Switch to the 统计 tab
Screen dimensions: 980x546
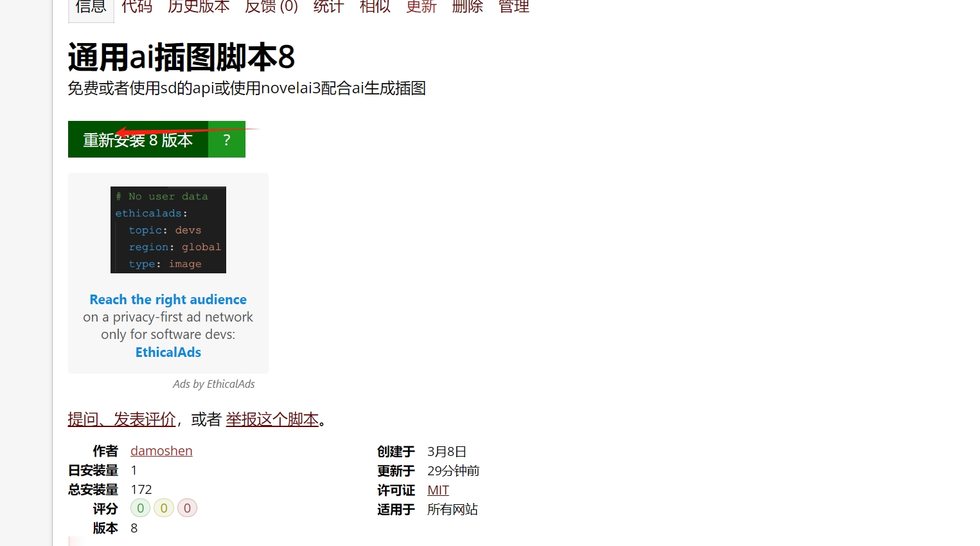pos(328,7)
